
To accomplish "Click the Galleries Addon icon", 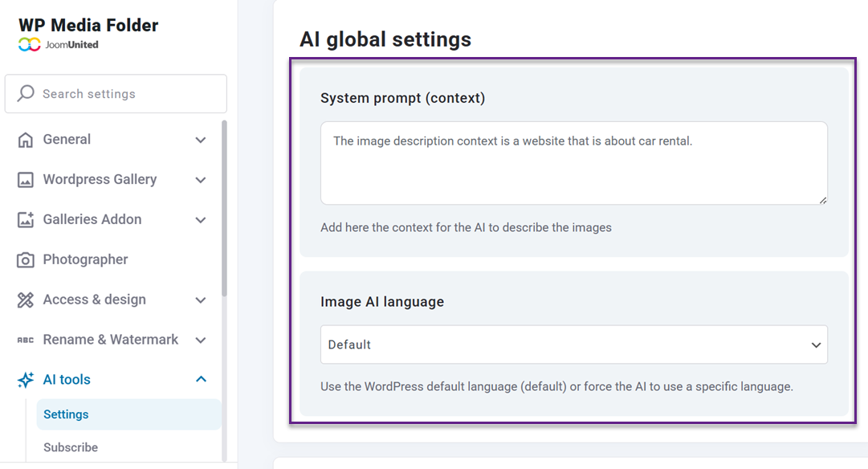I will point(25,219).
